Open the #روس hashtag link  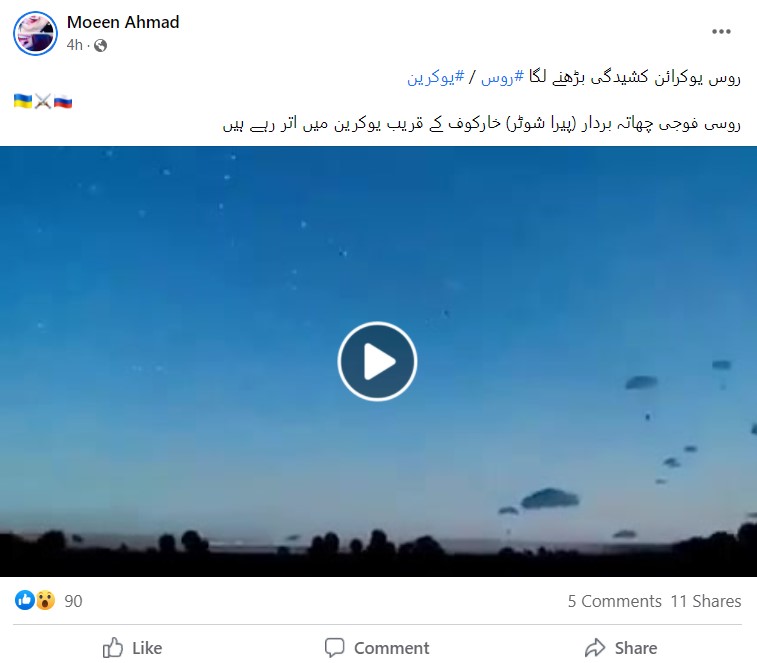tap(502, 76)
